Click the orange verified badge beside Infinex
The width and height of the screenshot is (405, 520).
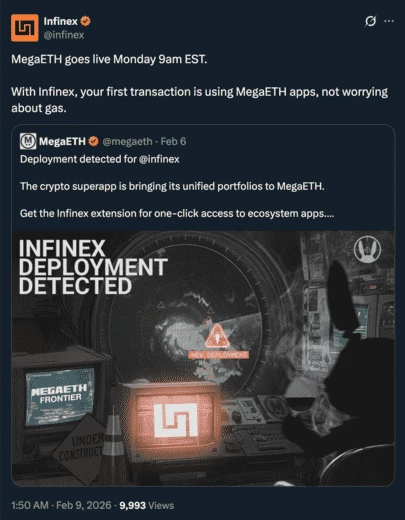(85, 21)
